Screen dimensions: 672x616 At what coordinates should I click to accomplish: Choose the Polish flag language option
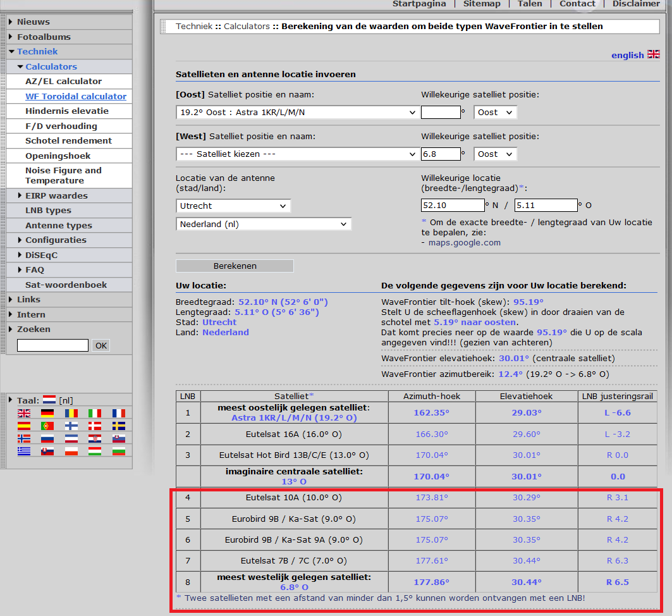71,451
